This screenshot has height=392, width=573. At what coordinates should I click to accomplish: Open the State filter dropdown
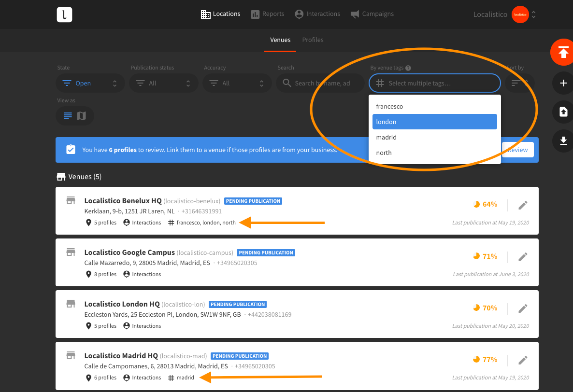point(90,83)
